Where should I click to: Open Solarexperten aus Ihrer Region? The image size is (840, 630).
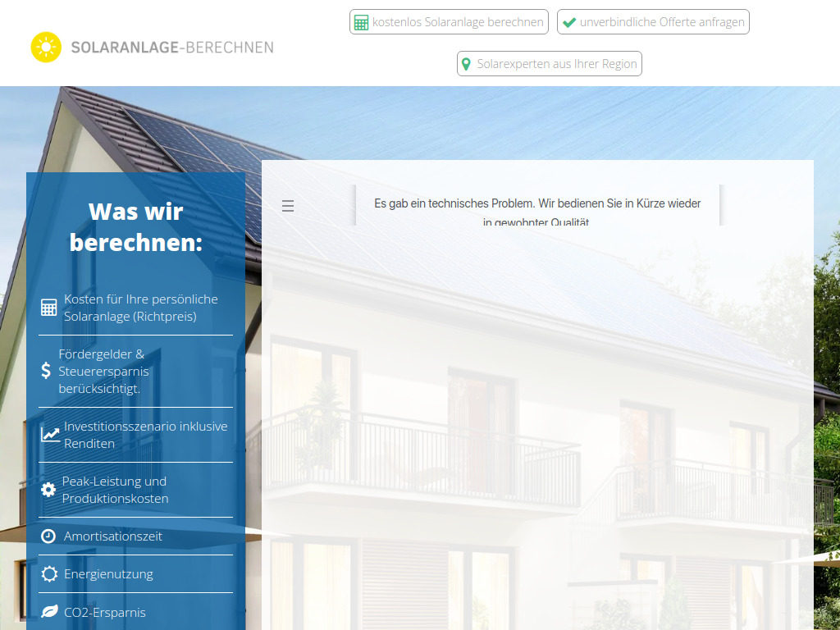(549, 63)
